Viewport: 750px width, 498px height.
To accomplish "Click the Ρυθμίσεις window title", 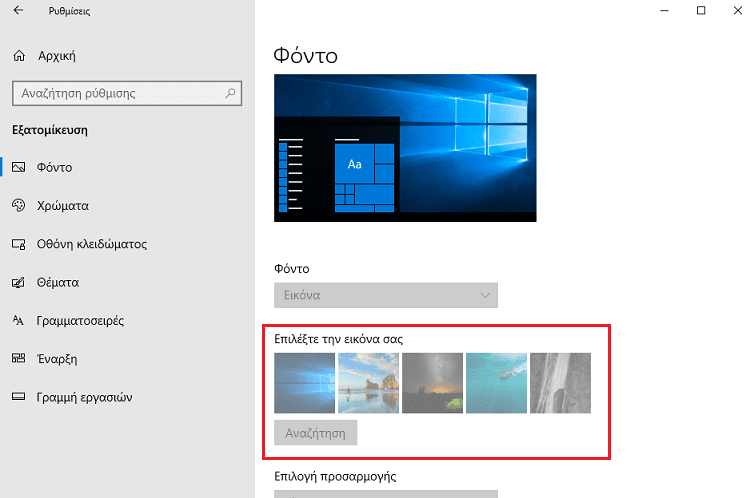I will [69, 11].
